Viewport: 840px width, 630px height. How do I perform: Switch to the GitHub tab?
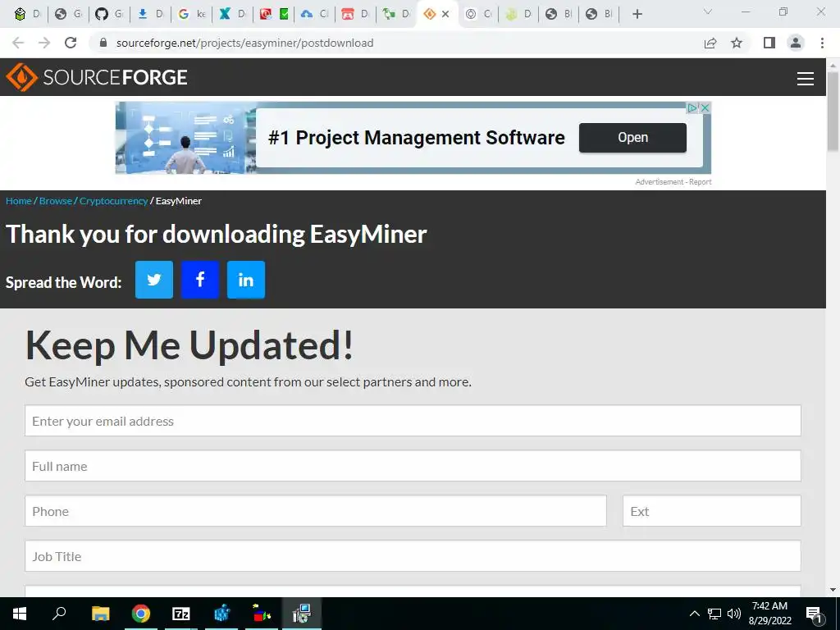[x=109, y=15]
